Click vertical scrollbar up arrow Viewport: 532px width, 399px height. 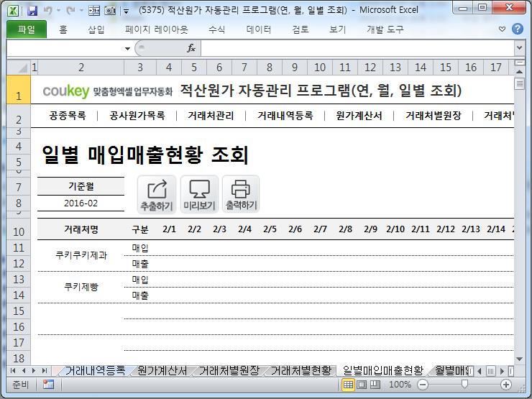tap(519, 72)
